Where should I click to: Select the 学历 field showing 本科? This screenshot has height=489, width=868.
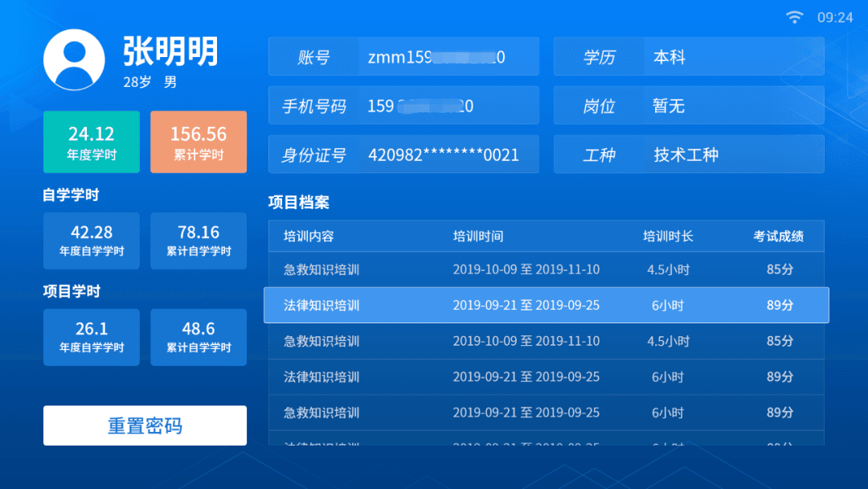[689, 57]
